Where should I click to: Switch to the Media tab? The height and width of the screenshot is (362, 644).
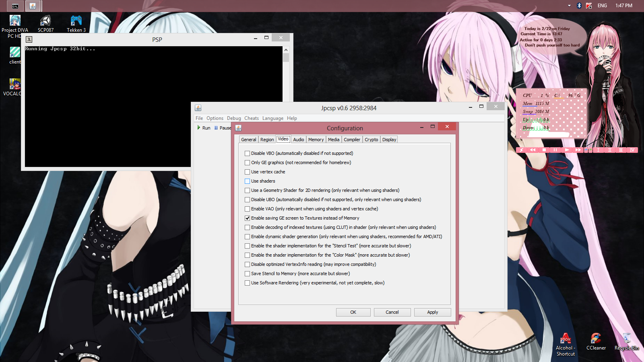click(x=334, y=140)
